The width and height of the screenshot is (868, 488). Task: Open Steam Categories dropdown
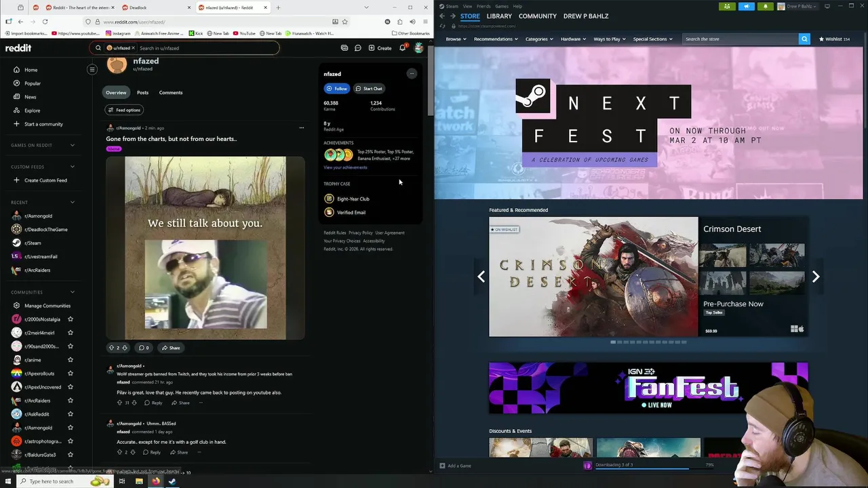pyautogui.click(x=539, y=39)
